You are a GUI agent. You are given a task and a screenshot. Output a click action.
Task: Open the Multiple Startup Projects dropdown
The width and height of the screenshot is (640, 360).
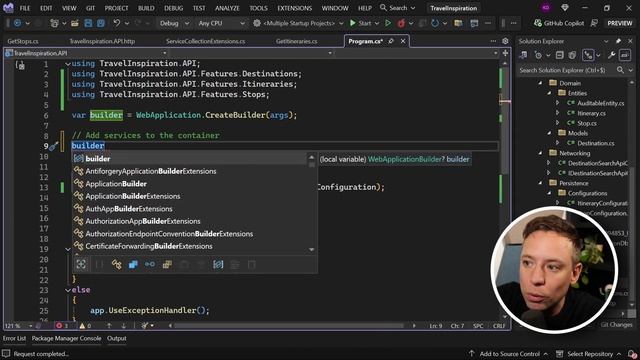[x=298, y=23]
